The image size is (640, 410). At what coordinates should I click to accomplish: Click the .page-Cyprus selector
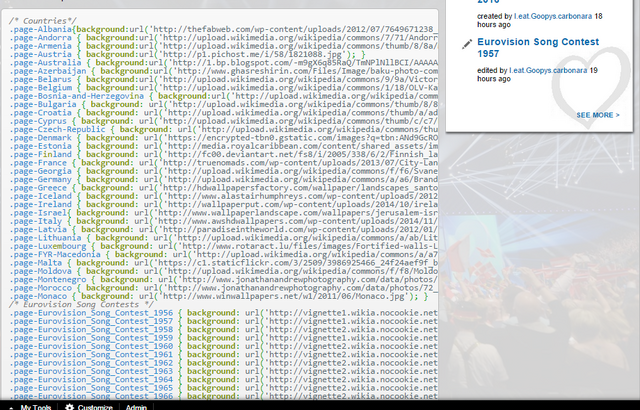tap(38, 121)
